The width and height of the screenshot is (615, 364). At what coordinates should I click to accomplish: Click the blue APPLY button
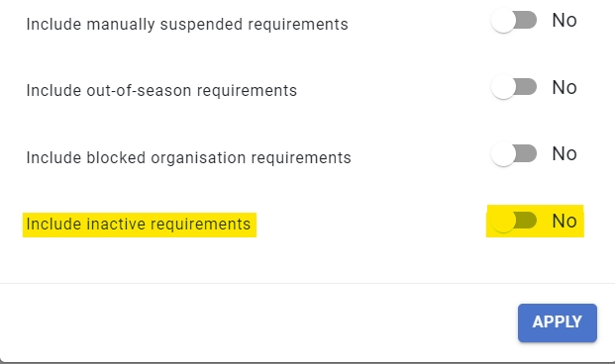click(x=558, y=322)
